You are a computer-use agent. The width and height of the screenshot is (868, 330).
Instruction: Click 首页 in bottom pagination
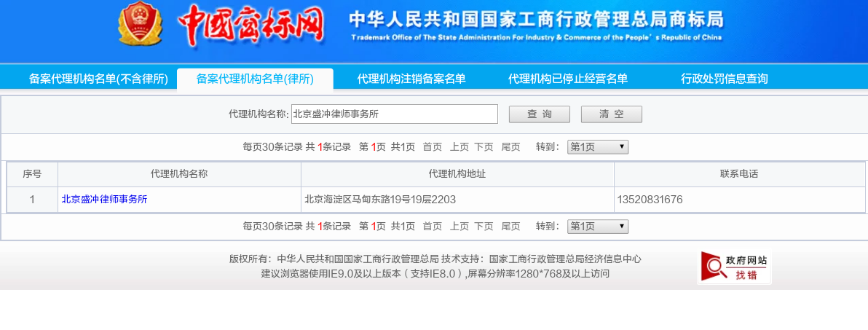click(x=433, y=227)
